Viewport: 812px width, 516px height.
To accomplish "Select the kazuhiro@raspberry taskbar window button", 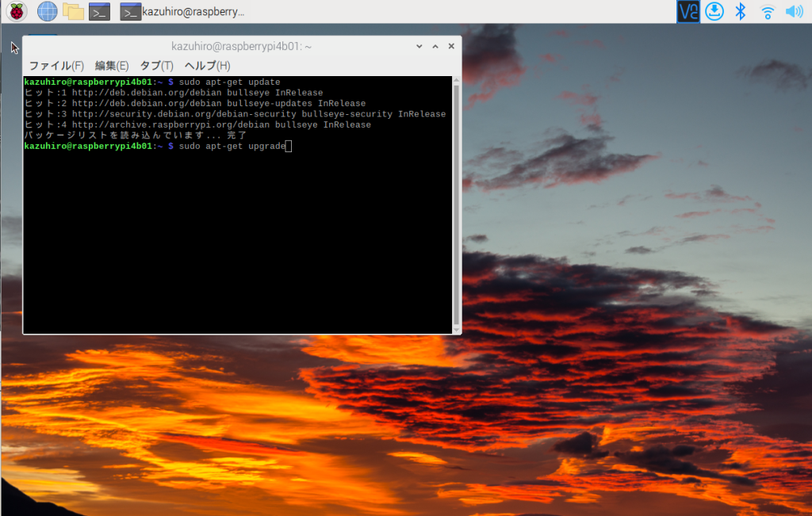I will click(182, 11).
